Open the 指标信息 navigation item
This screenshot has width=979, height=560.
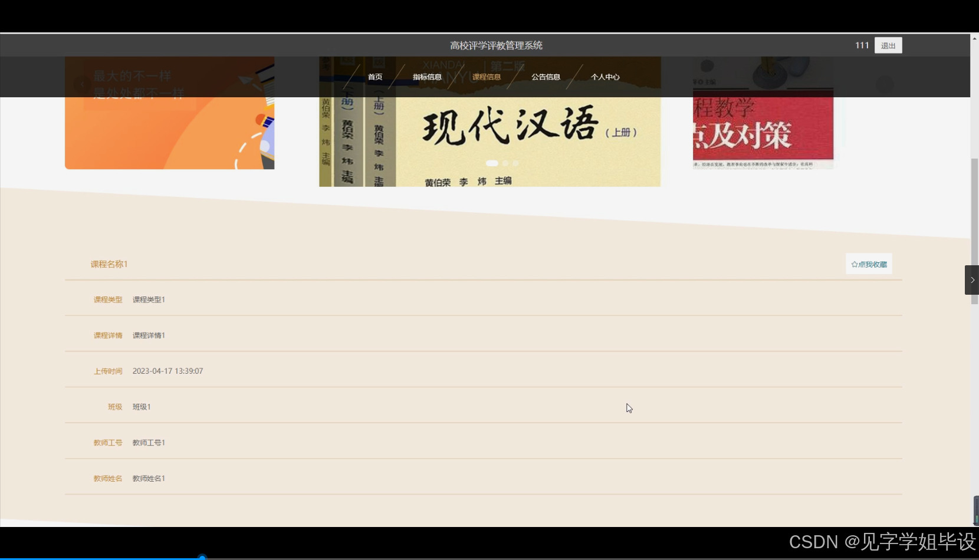(428, 77)
